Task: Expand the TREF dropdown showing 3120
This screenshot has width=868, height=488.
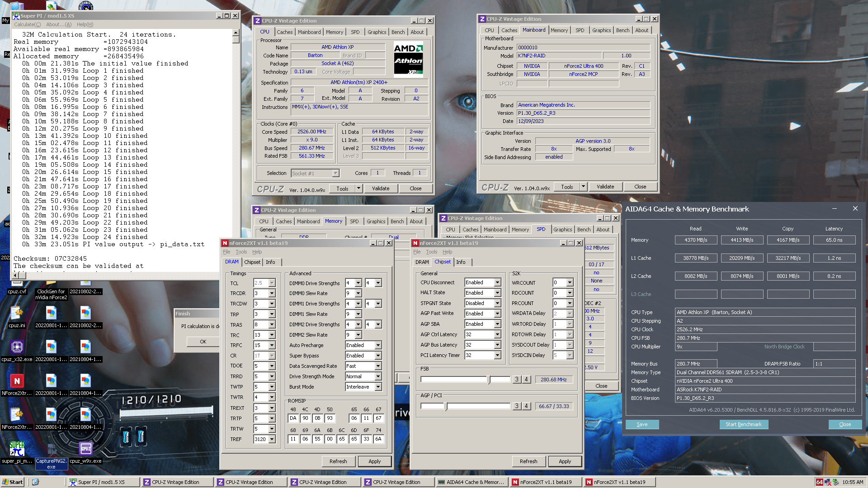Action: point(272,439)
